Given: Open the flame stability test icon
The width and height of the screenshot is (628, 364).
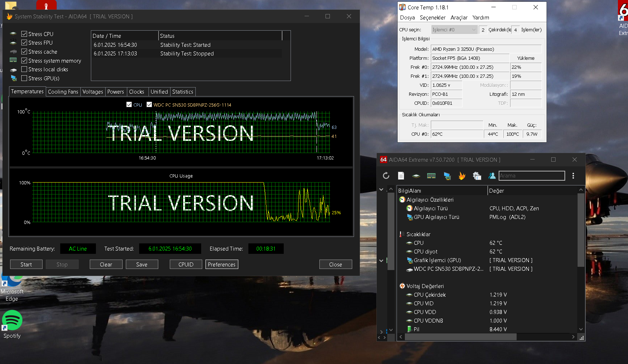Looking at the screenshot, I should 462,176.
